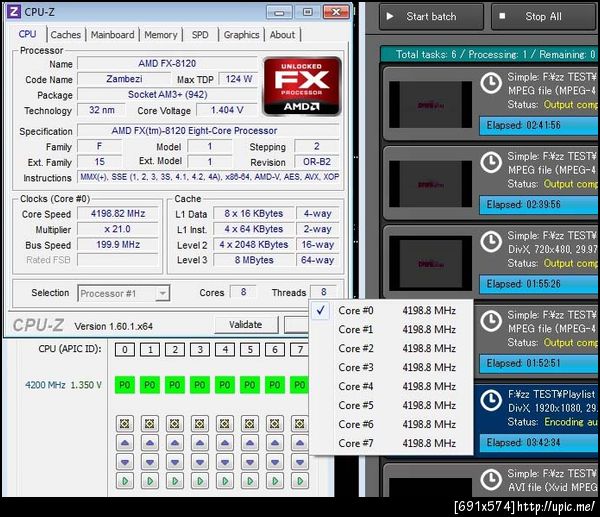
Task: Choose Core #7 from the clock menu
Action: click(391, 443)
